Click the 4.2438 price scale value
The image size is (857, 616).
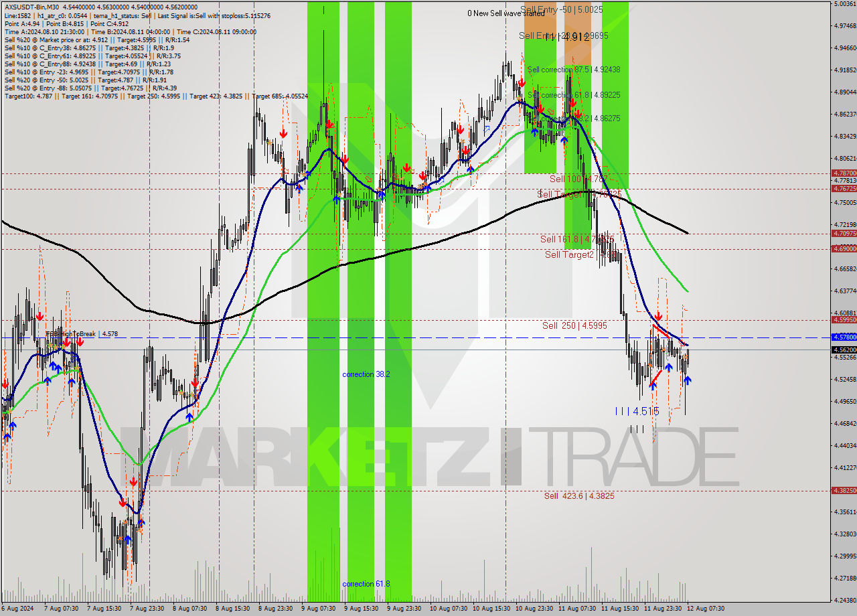(x=846, y=600)
